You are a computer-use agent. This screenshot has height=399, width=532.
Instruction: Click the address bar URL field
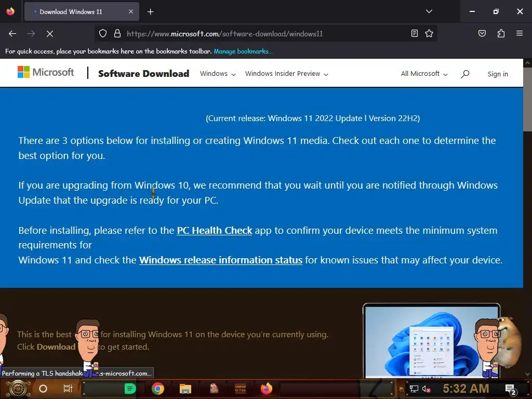coord(267,34)
